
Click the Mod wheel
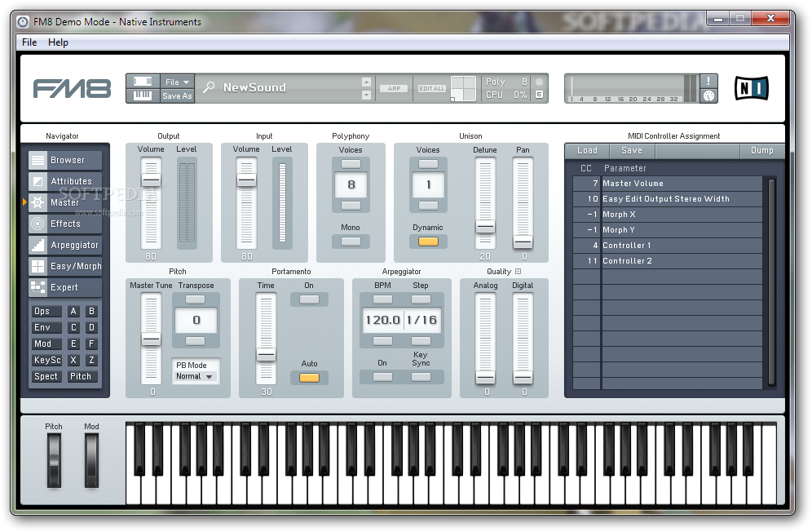[x=91, y=460]
